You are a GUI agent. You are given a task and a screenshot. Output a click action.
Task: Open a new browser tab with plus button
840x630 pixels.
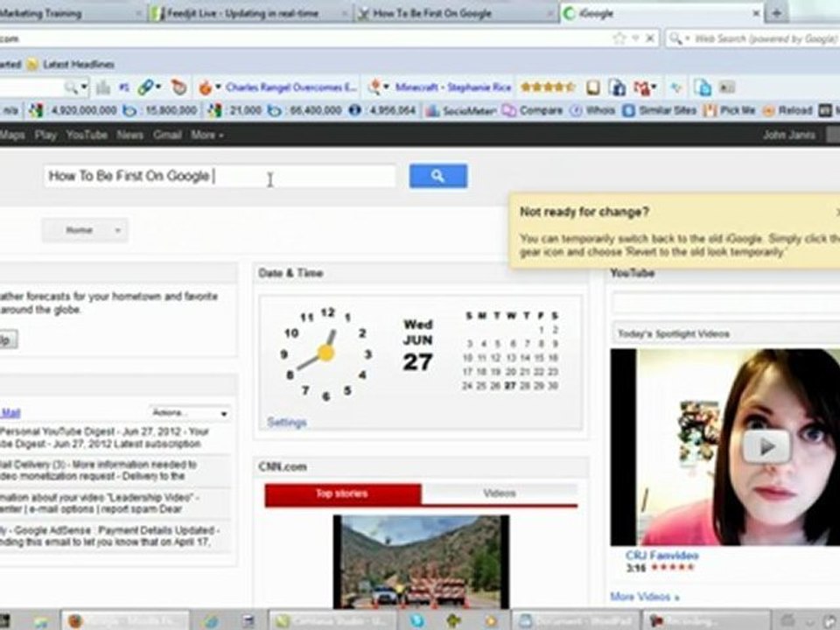tap(776, 13)
